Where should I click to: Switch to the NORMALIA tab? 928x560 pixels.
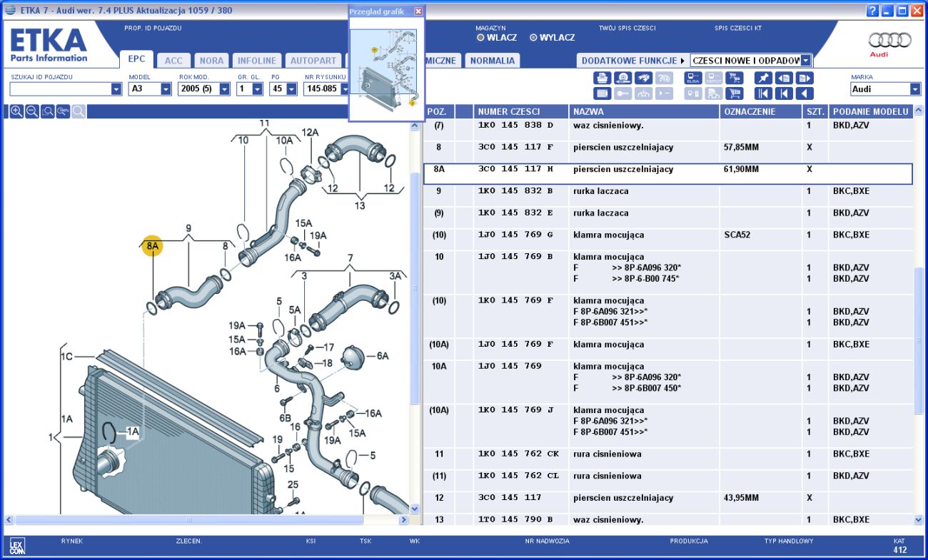pyautogui.click(x=493, y=61)
